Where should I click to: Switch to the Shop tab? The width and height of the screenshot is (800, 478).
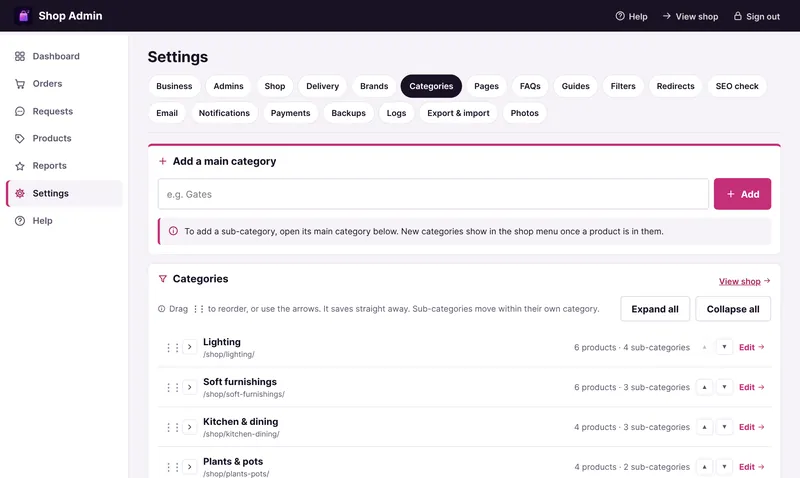(274, 86)
